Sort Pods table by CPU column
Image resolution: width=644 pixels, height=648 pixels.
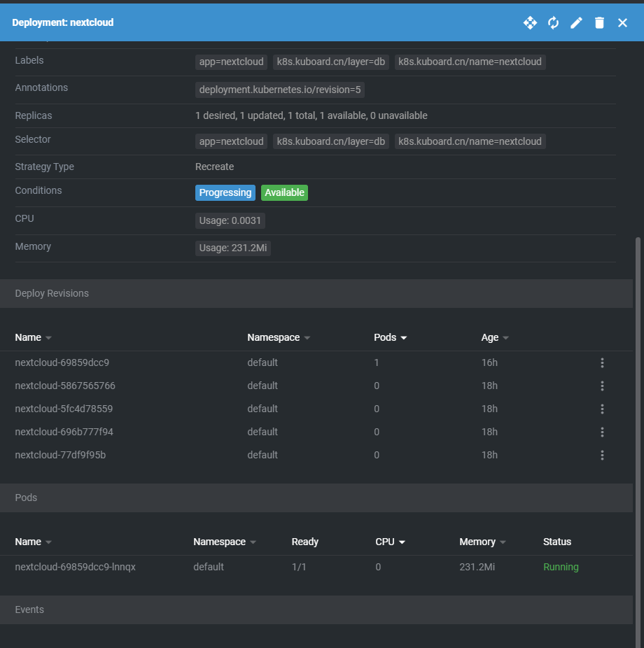coord(390,542)
